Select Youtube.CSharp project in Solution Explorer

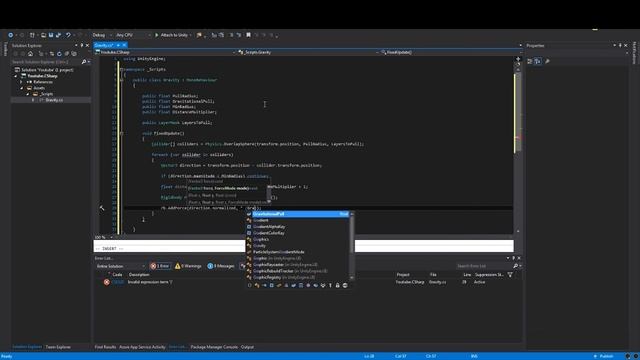(42, 76)
